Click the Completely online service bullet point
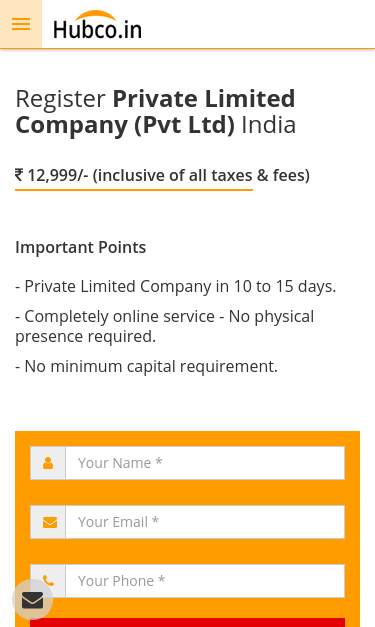The width and height of the screenshot is (375, 627). pyautogui.click(x=165, y=326)
